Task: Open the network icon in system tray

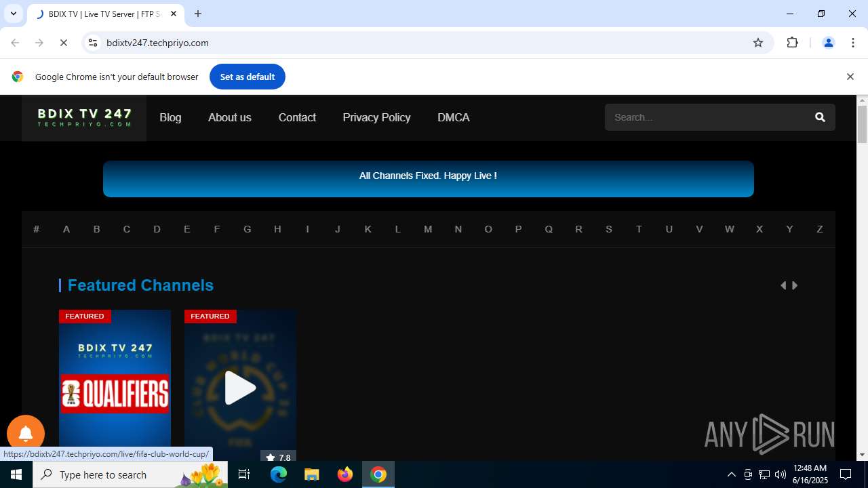Action: [x=764, y=474]
